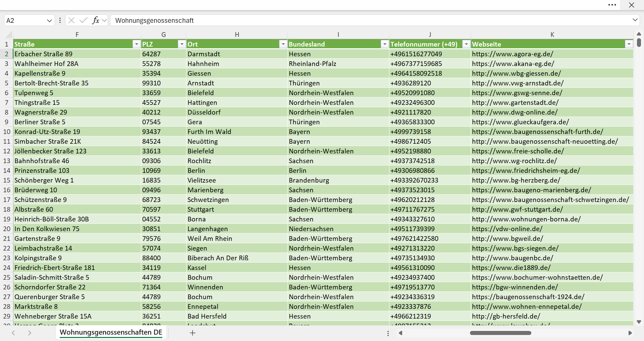Select column G header

click(x=164, y=35)
